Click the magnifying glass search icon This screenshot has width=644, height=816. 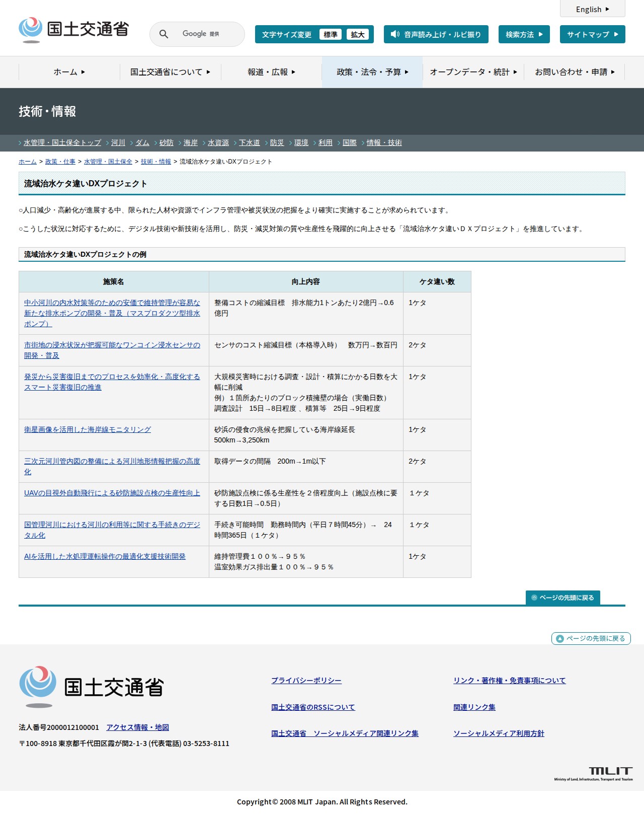click(164, 34)
